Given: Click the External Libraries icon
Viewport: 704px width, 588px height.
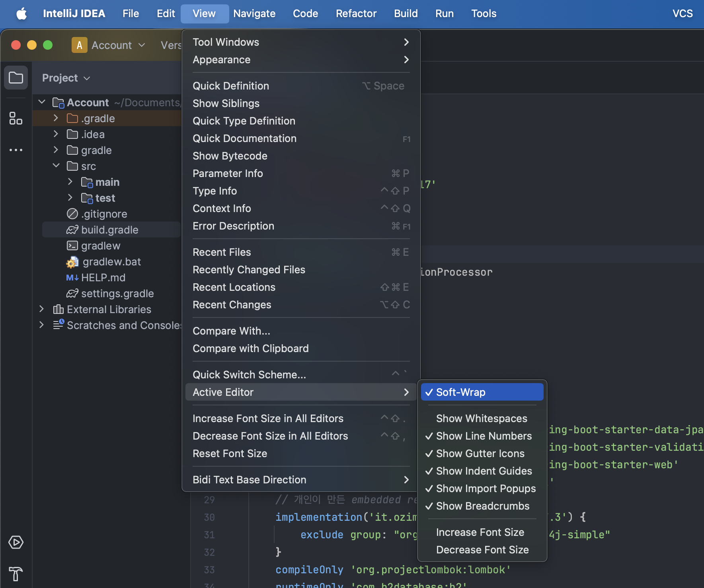Looking at the screenshot, I should 59,309.
